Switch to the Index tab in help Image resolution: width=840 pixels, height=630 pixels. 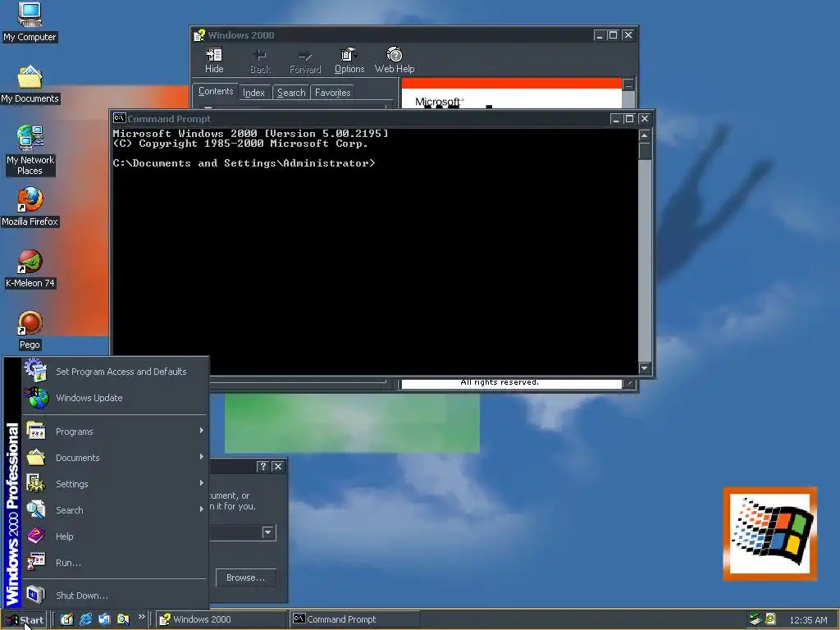[254, 93]
